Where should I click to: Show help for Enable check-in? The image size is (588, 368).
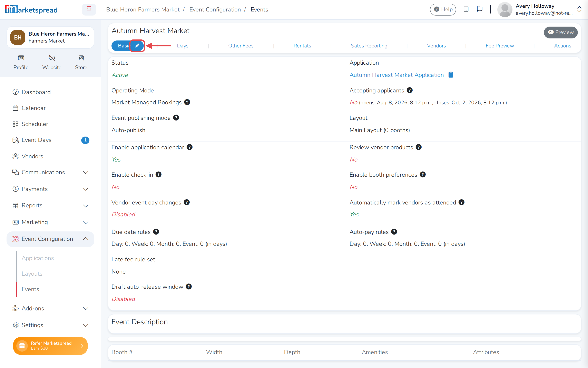159,175
